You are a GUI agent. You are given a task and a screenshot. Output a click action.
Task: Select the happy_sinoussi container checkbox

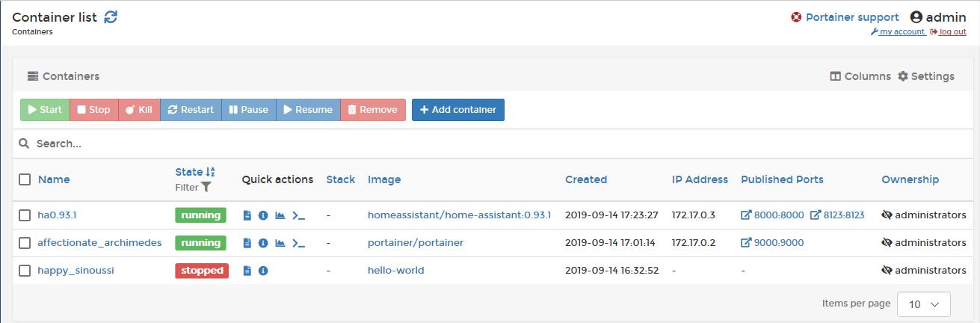(x=25, y=271)
